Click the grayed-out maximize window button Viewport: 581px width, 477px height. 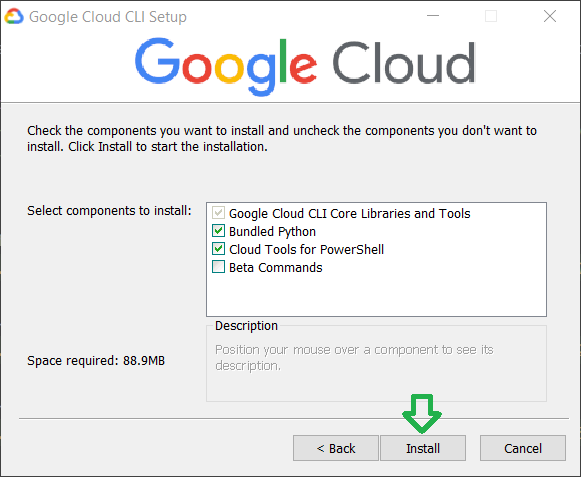click(491, 16)
